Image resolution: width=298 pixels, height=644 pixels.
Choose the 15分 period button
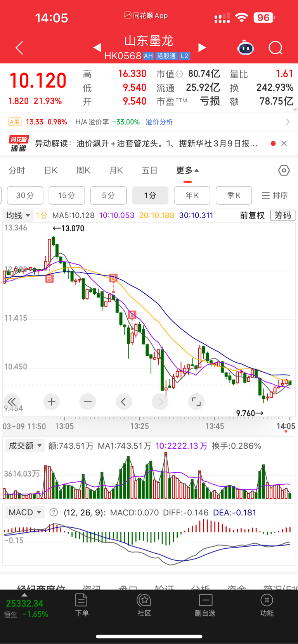click(67, 195)
